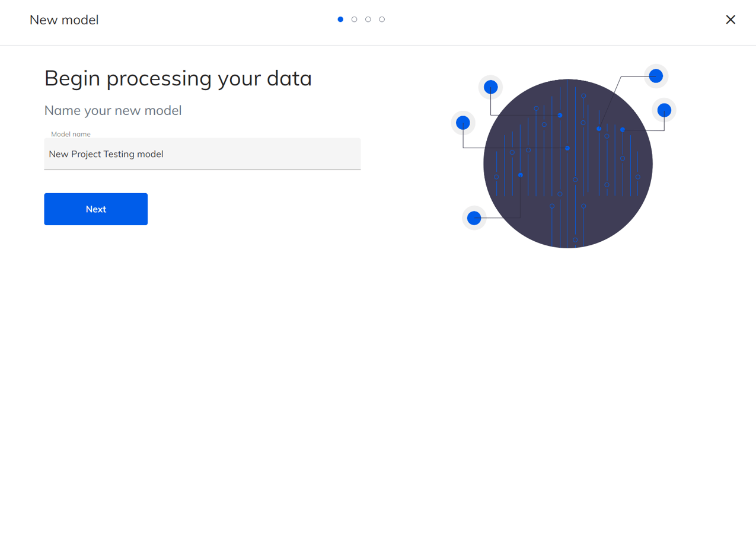Click the left-middle blue node in illustration
The width and height of the screenshot is (756, 547).
coord(463,123)
